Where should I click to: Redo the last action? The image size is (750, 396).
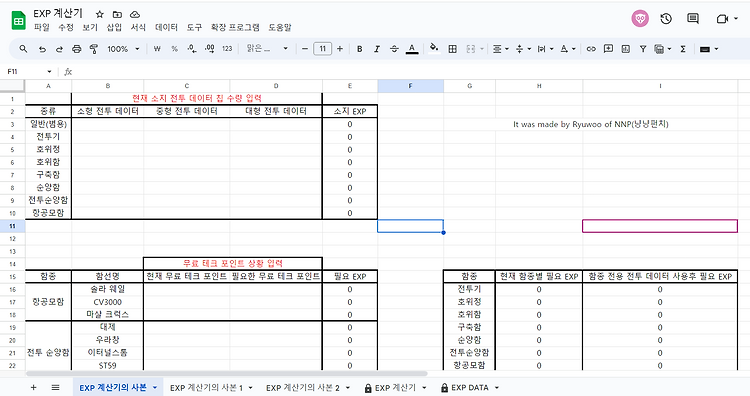coord(59,49)
